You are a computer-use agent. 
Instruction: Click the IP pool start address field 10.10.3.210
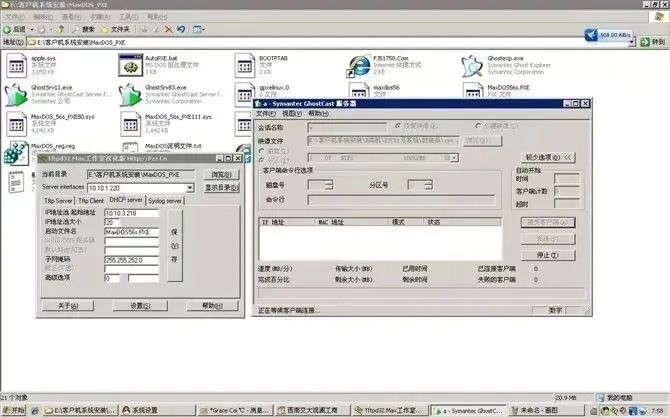[x=132, y=213]
